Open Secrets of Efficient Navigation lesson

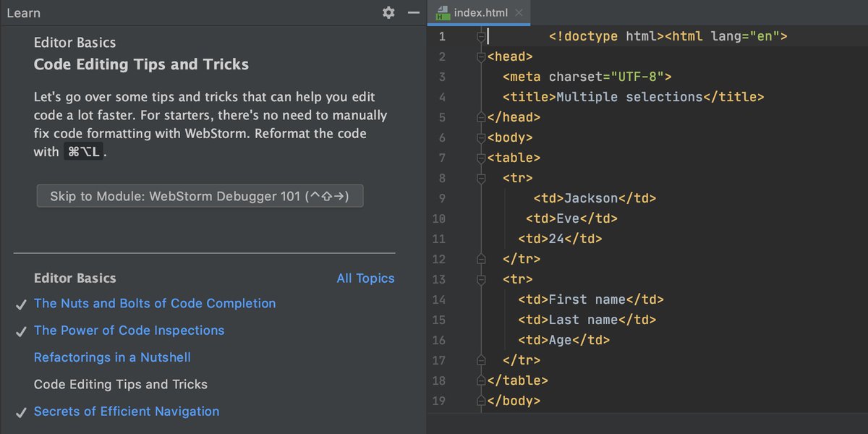point(127,411)
